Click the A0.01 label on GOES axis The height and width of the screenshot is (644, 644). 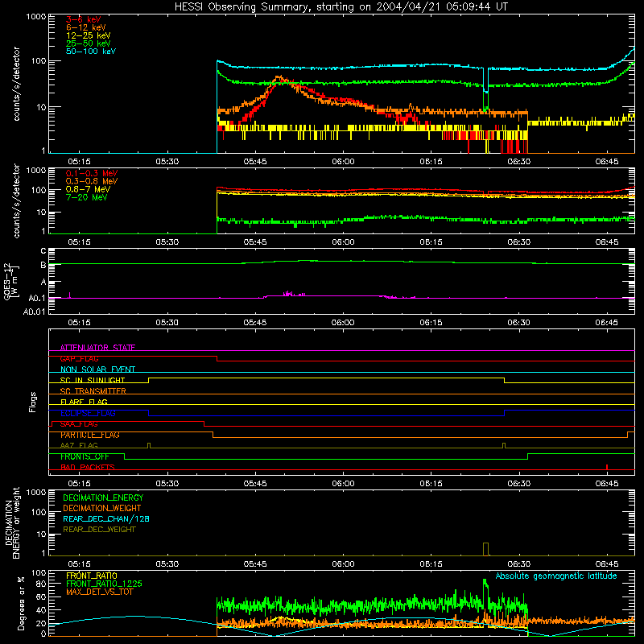(x=34, y=312)
